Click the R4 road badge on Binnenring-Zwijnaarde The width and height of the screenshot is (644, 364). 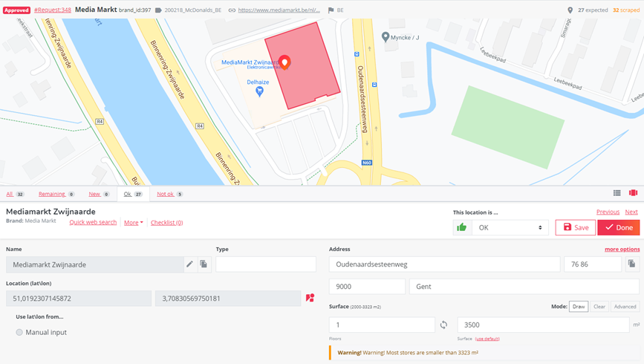(x=200, y=126)
